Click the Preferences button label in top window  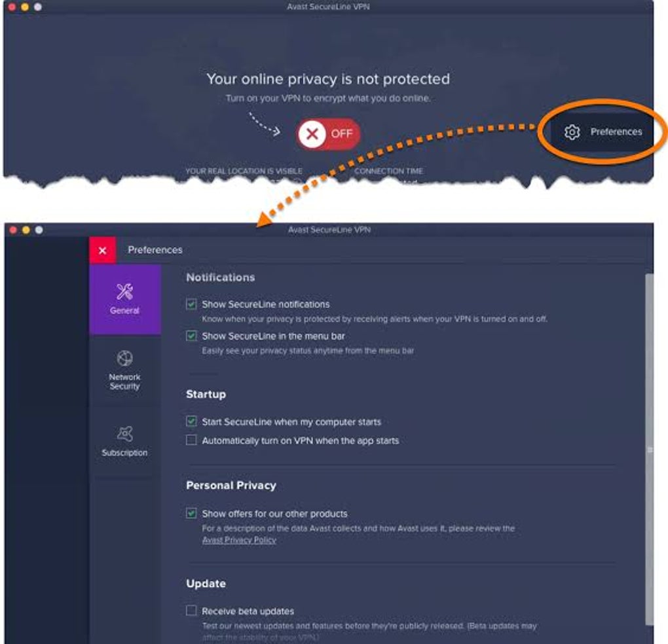(616, 132)
